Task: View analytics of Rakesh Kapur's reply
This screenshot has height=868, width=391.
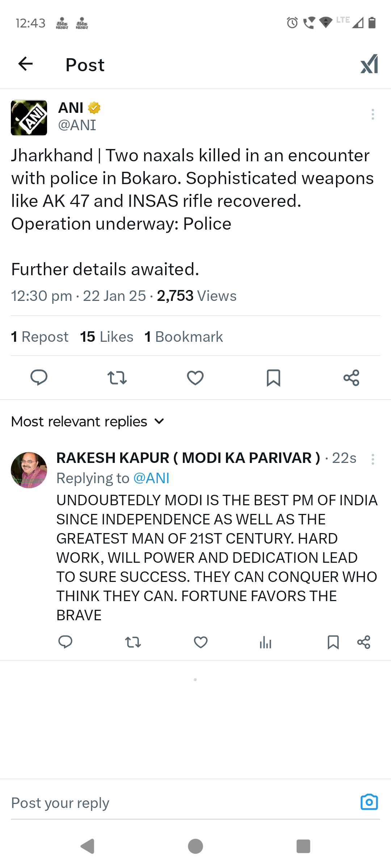Action: (x=265, y=642)
